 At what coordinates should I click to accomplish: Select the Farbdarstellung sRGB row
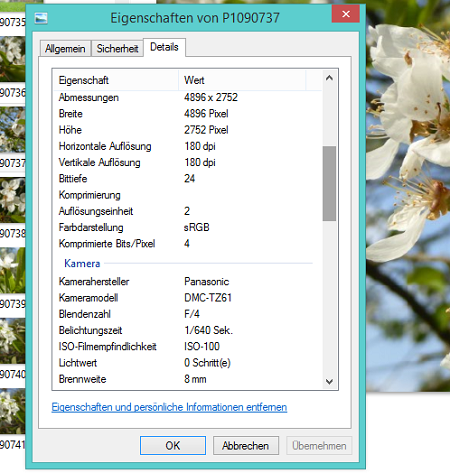pos(188,227)
